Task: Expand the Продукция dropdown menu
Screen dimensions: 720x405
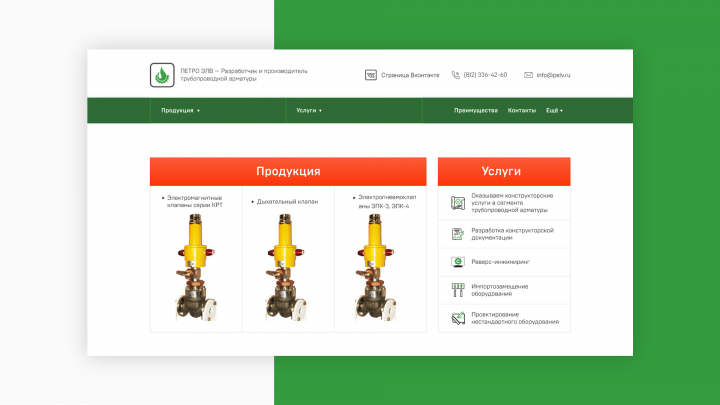Action: point(180,111)
